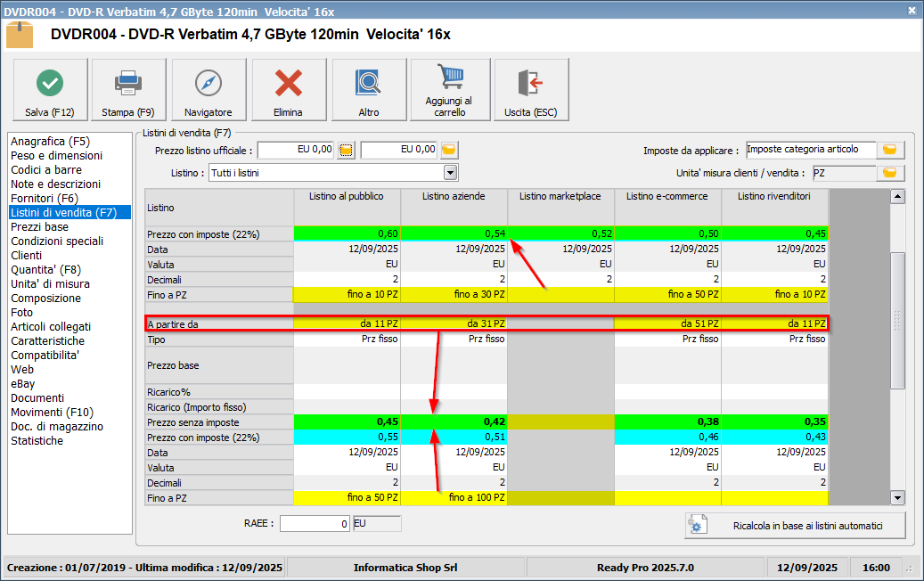Click the first Prezzo listino ufficiale field
This screenshot has width=924, height=581.
[296, 150]
